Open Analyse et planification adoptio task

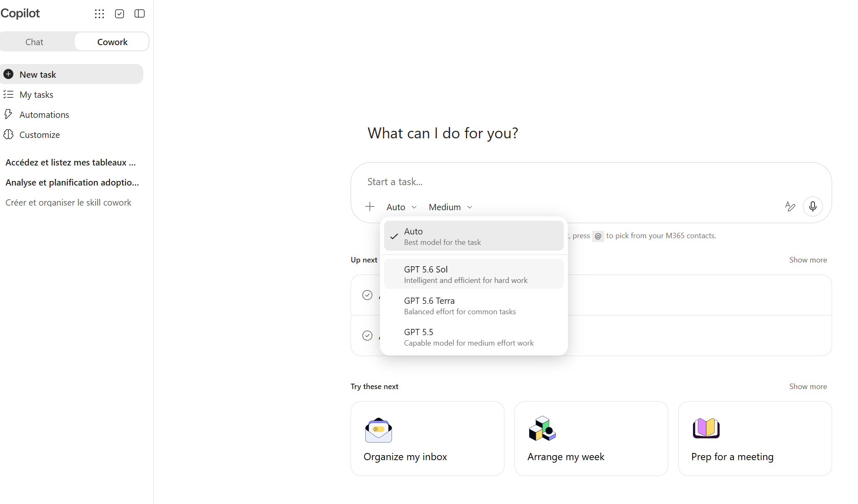pos(72,183)
